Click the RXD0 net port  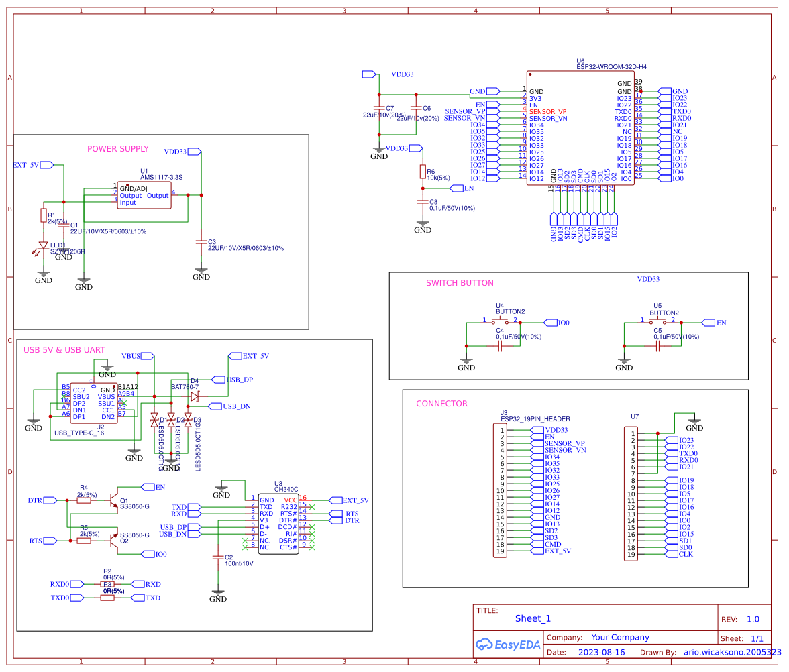point(77,585)
